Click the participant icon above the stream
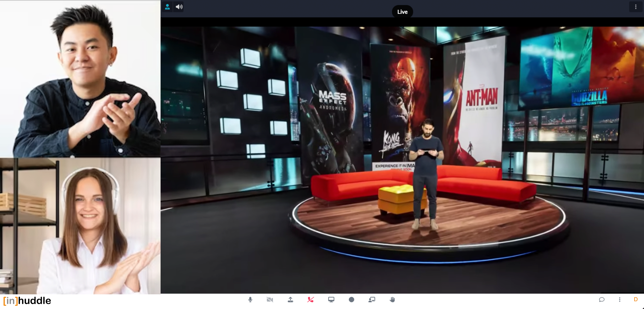The width and height of the screenshot is (644, 309). pyautogui.click(x=167, y=7)
